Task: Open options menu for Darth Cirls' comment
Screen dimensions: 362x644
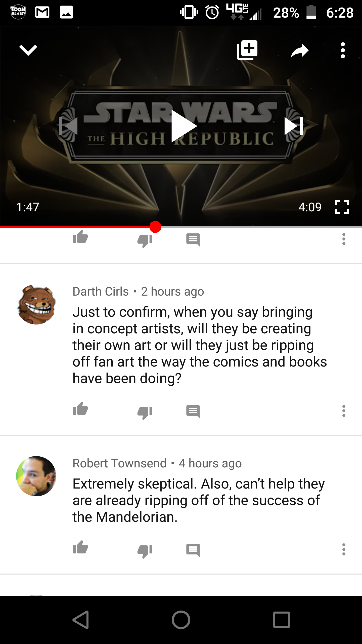Action: tap(344, 411)
